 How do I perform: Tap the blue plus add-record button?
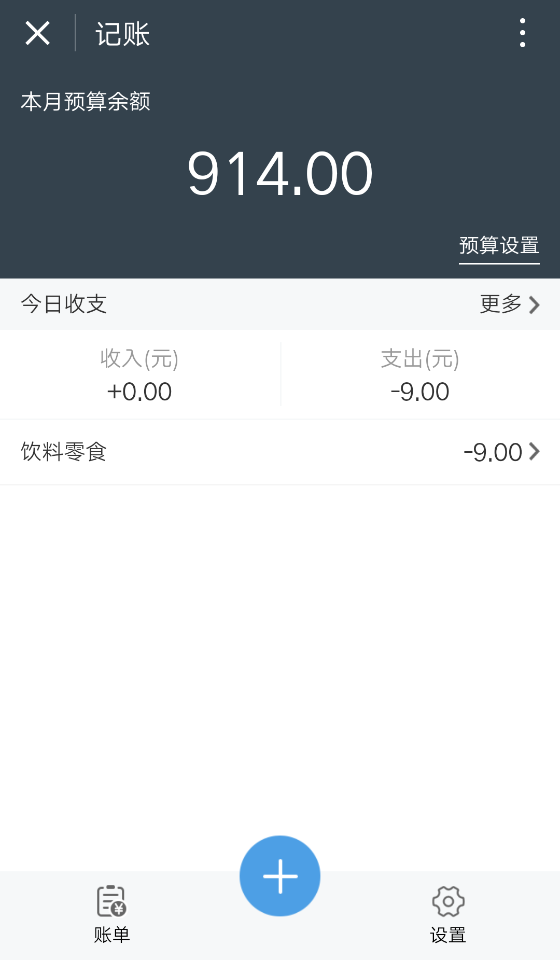[280, 875]
